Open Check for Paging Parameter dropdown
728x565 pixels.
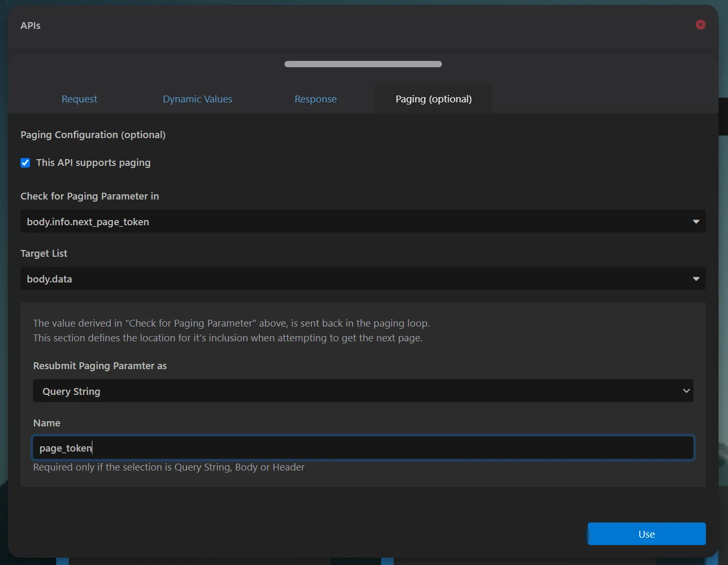pos(363,221)
